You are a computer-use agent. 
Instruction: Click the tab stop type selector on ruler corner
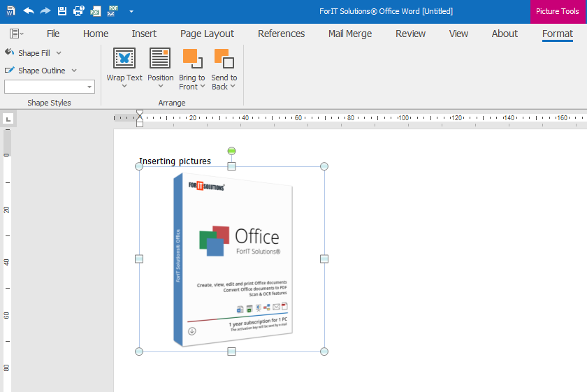point(8,119)
